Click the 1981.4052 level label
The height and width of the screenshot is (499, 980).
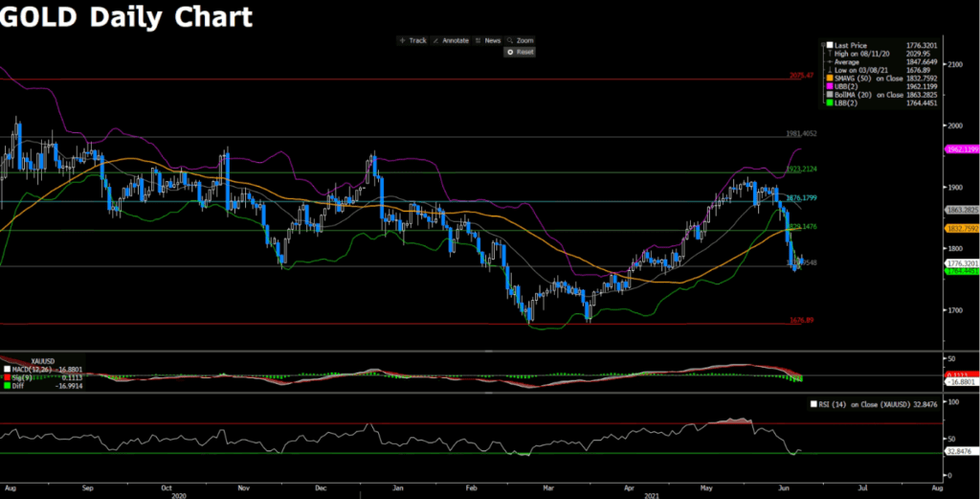pos(801,134)
